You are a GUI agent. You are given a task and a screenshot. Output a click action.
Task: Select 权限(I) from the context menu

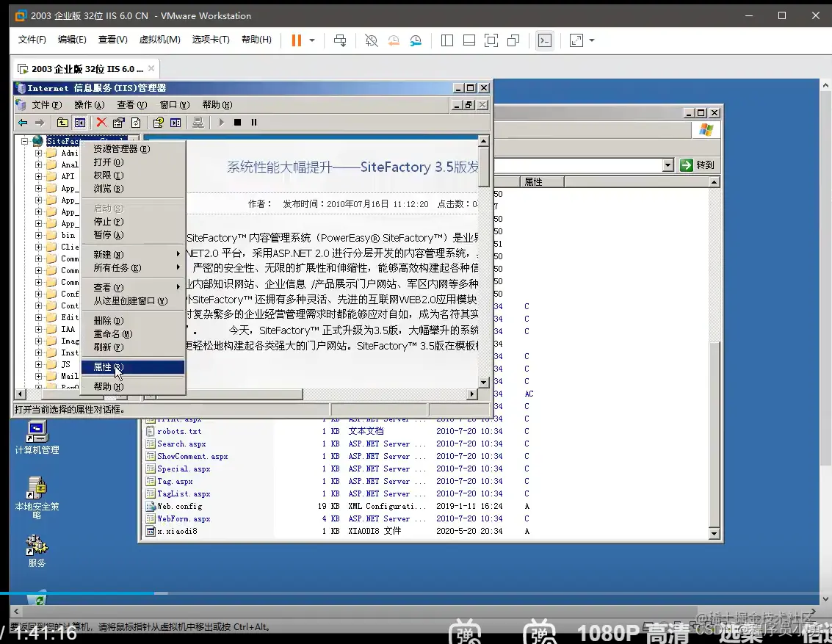133,176
